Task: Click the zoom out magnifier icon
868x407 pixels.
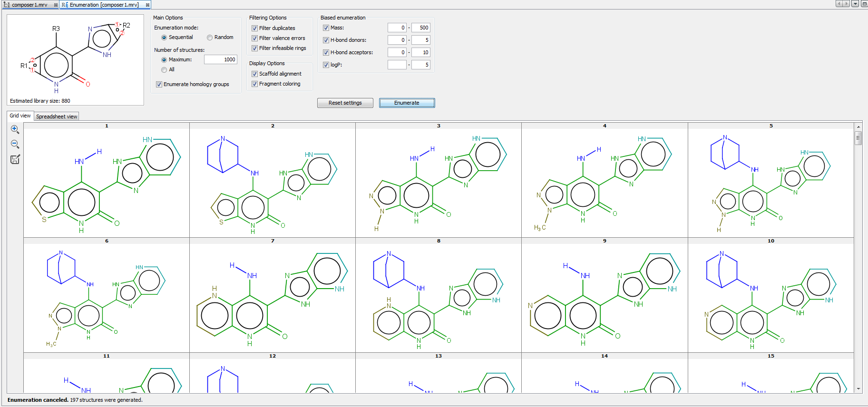Action: coord(15,144)
